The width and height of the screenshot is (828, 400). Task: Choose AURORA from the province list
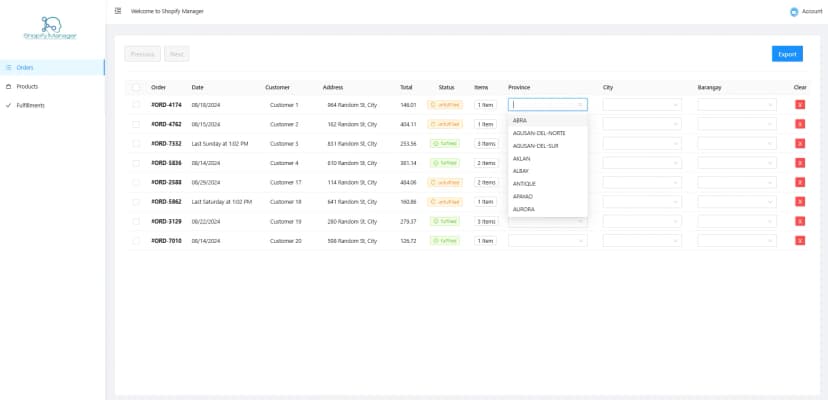point(548,209)
